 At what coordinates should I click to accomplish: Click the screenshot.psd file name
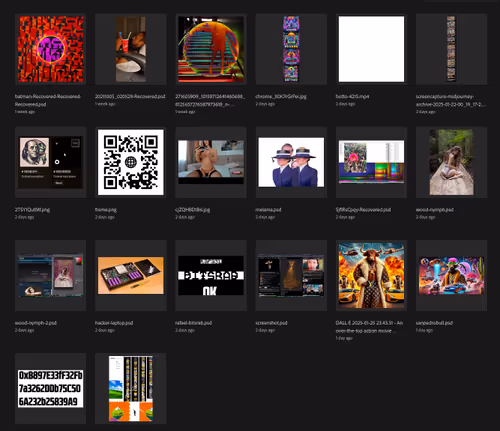(x=271, y=323)
